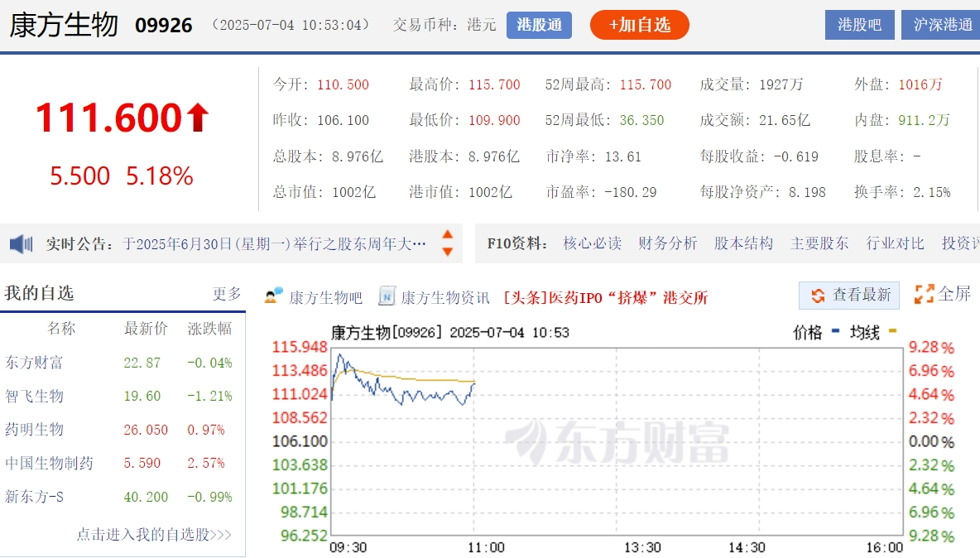Click 东方财富 latest price 22.87

142,363
